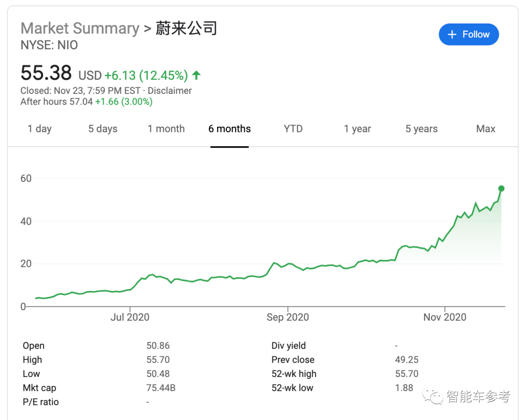Click the Jul 2020 axis label
This screenshot has height=420, width=528.
[130, 317]
